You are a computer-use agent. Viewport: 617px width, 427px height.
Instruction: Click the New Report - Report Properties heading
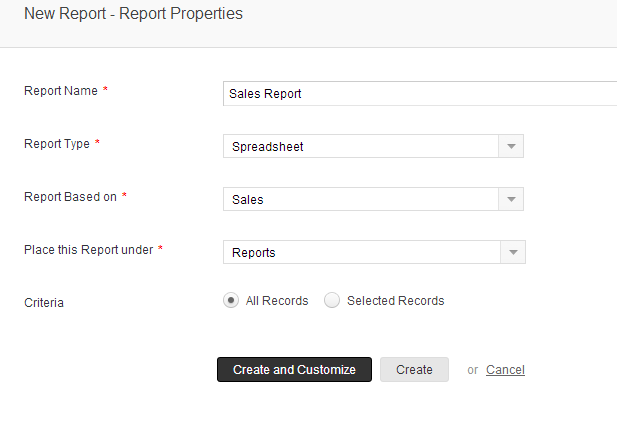(133, 14)
